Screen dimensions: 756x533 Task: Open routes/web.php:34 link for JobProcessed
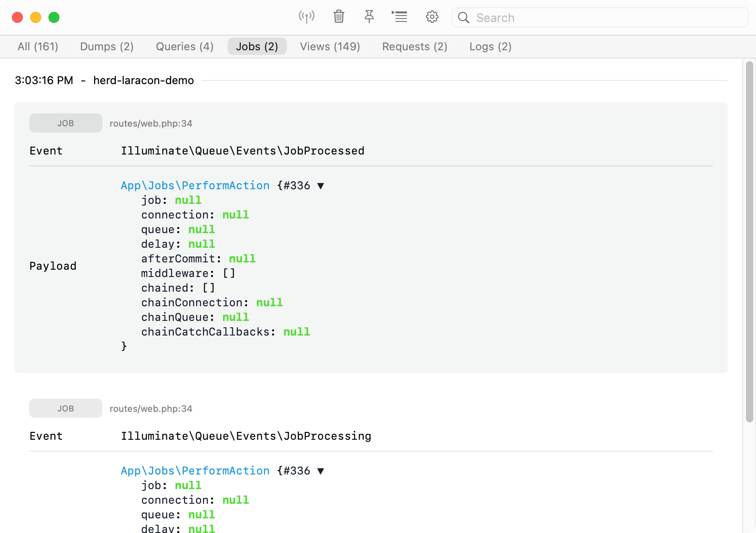pos(151,123)
